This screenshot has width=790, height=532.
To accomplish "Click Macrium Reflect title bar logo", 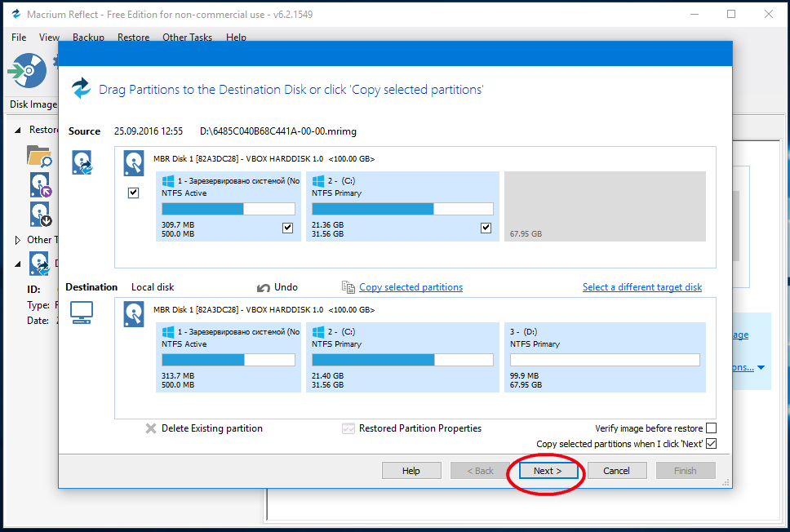I will pos(16,14).
